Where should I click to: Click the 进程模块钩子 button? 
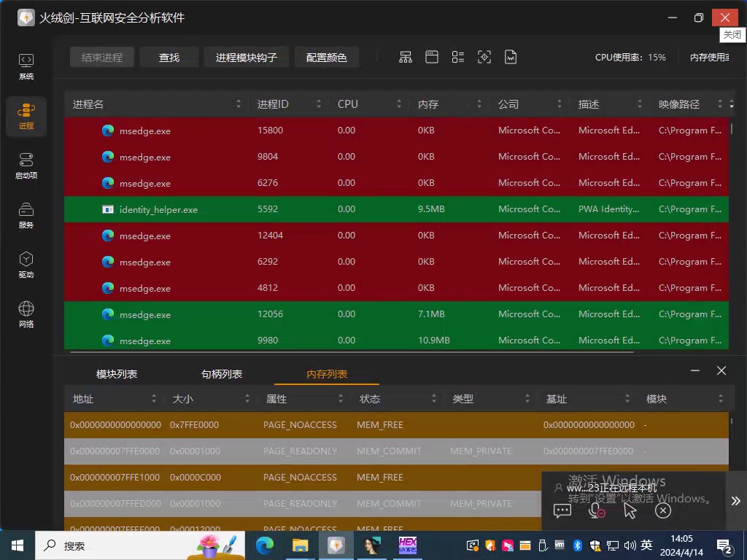click(247, 58)
